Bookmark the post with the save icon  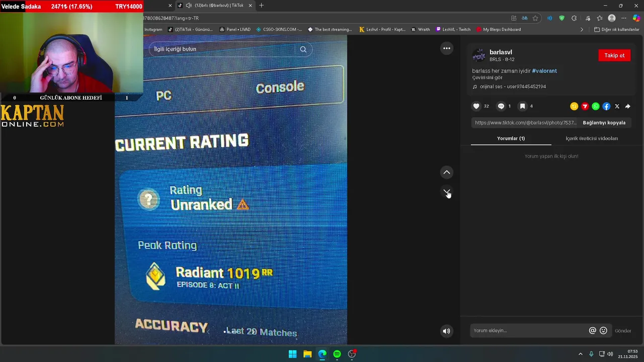pos(523,106)
